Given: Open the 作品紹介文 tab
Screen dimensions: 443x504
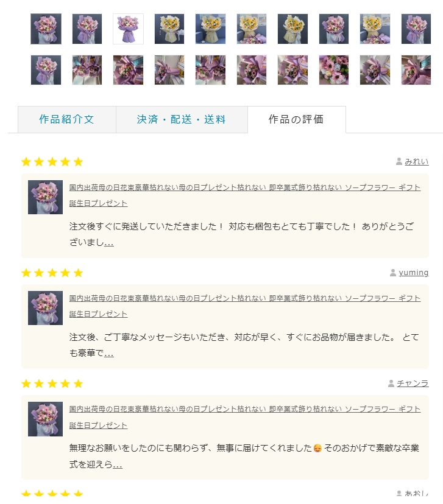Looking at the screenshot, I should [x=67, y=119].
